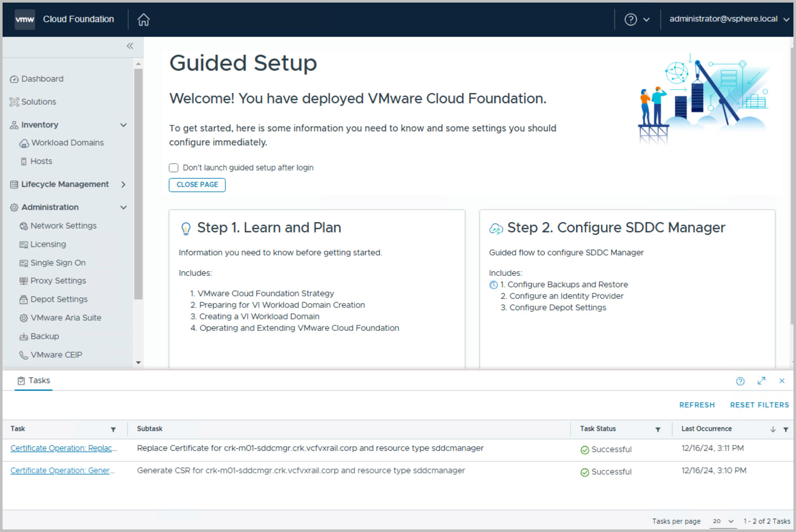
Task: Click the VMware CEIP phone icon
Action: (24, 355)
